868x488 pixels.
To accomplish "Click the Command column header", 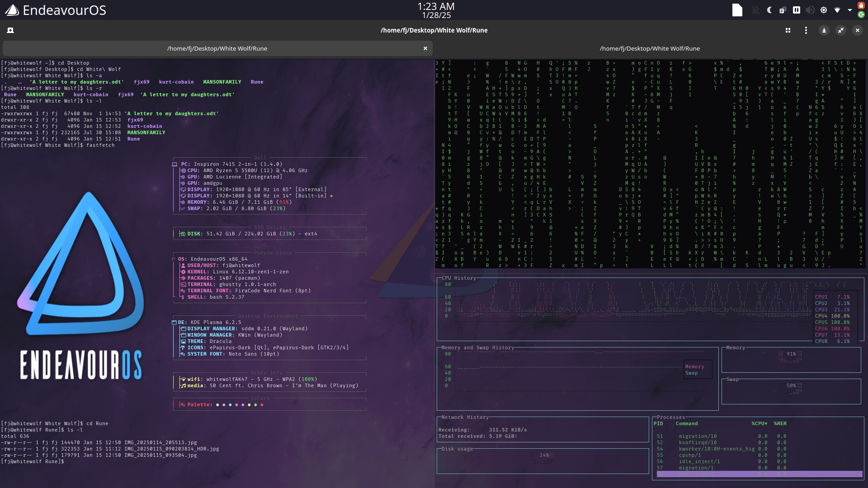I will click(687, 423).
